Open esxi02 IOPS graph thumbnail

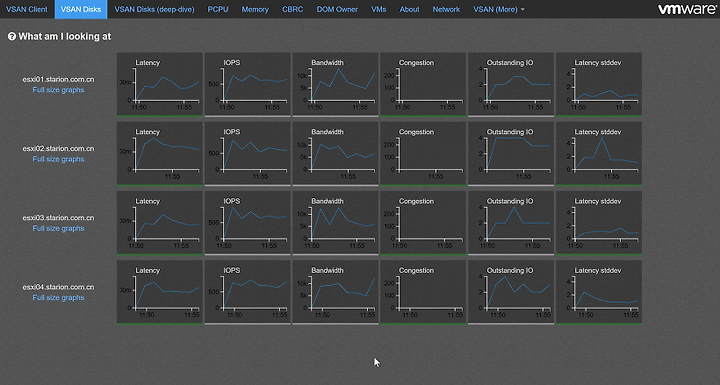pyautogui.click(x=248, y=153)
